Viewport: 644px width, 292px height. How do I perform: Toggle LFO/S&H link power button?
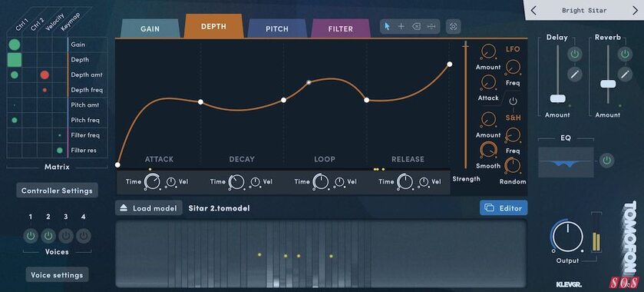513,101
